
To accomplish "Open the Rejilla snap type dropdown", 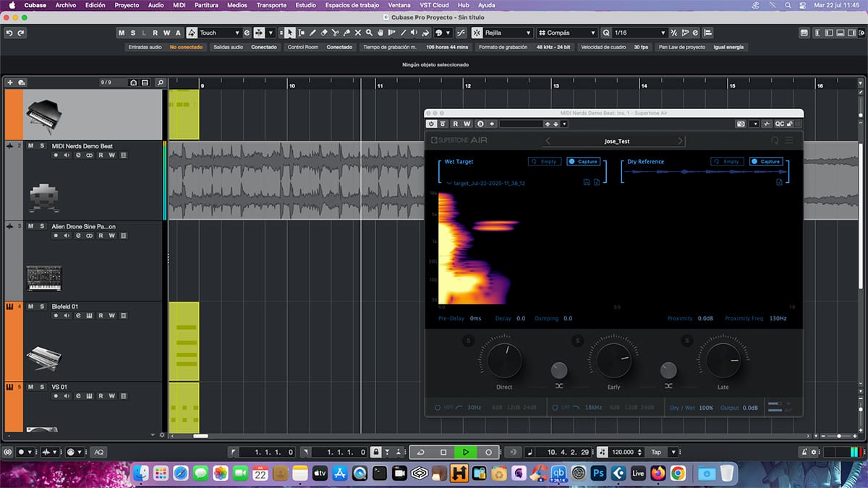I will 528,33.
